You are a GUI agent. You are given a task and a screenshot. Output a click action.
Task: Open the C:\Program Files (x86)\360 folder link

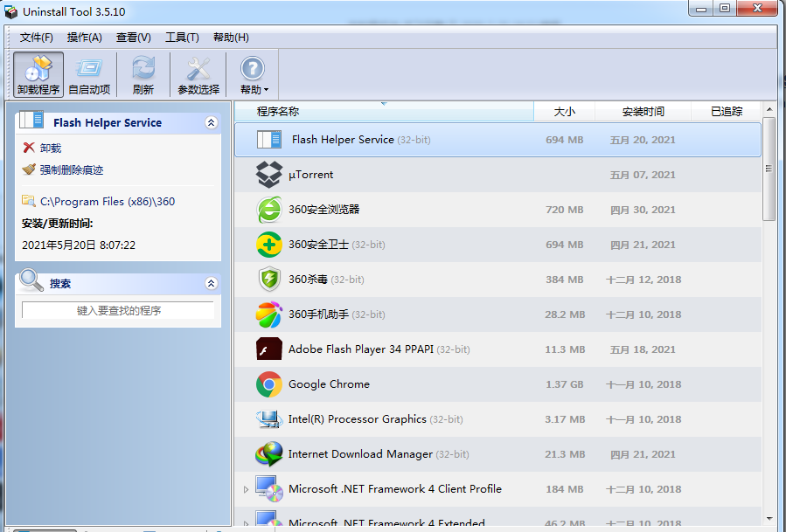click(x=108, y=202)
